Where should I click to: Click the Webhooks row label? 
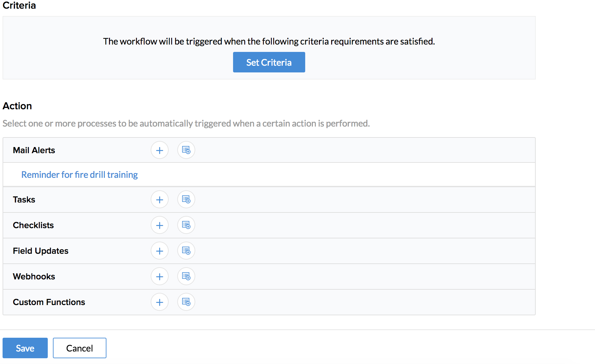point(34,277)
